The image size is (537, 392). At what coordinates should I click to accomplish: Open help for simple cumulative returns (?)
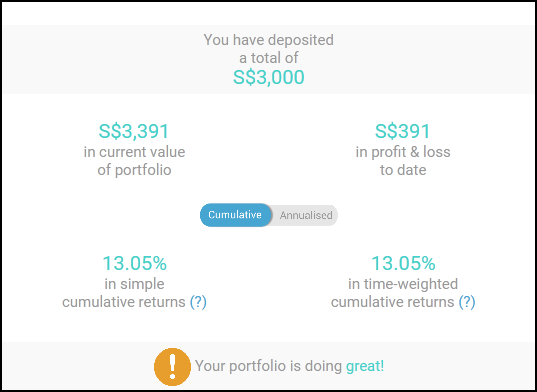pyautogui.click(x=198, y=302)
